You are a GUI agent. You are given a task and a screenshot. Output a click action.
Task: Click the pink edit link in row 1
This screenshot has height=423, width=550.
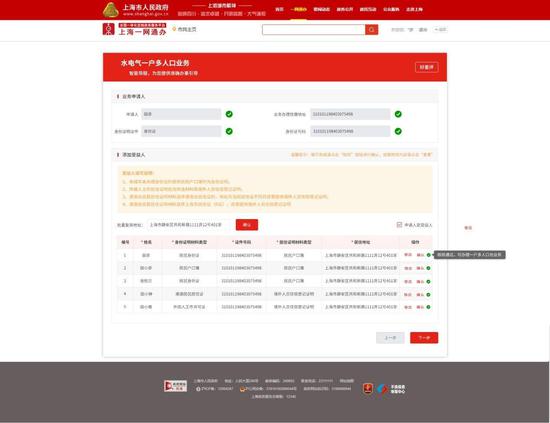408,255
